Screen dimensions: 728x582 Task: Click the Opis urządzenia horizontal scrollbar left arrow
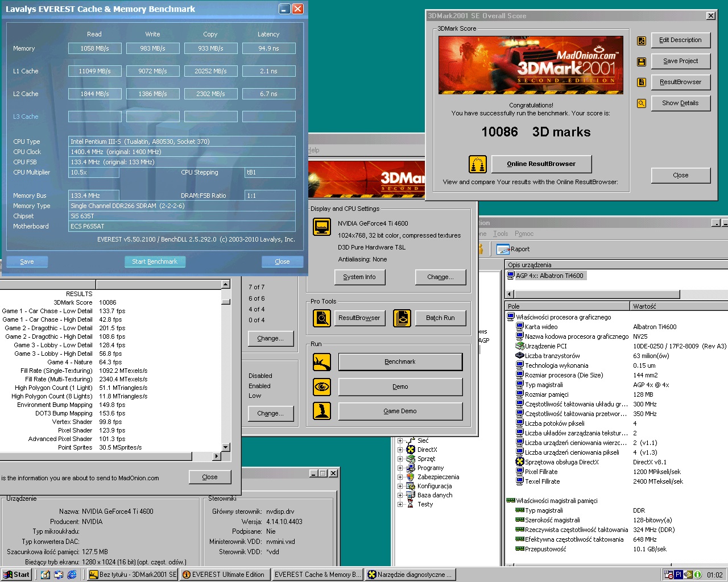(x=510, y=294)
